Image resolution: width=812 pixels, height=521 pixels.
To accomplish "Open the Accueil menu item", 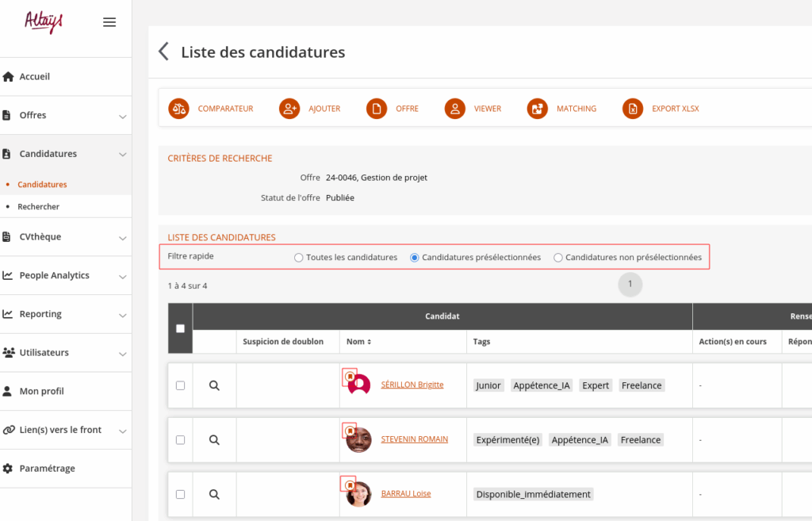I will click(35, 77).
